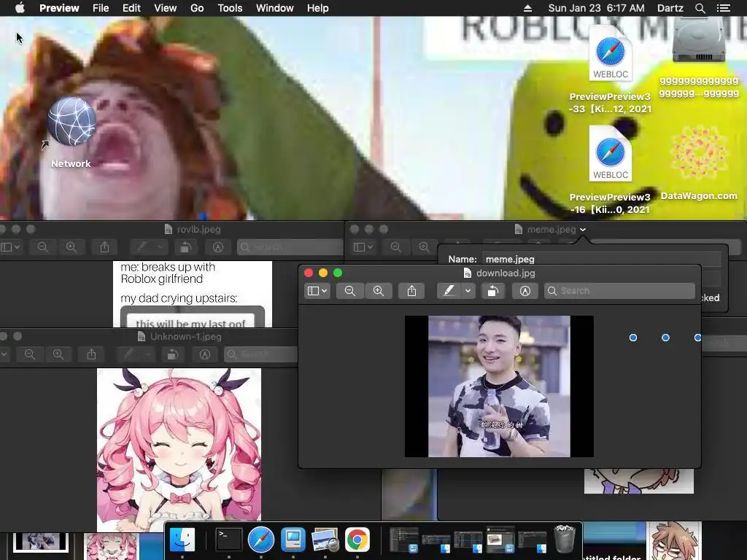
Task: Share the rovlb.jpeg image
Action: coord(105,247)
